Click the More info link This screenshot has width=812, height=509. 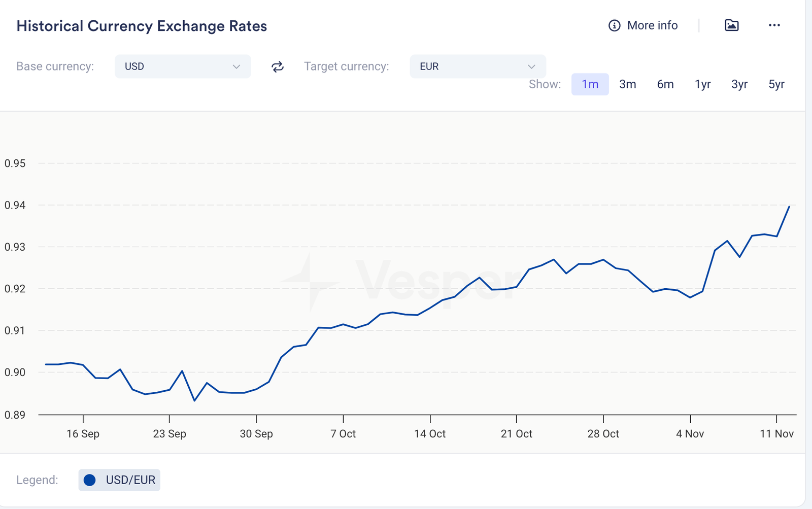click(652, 25)
